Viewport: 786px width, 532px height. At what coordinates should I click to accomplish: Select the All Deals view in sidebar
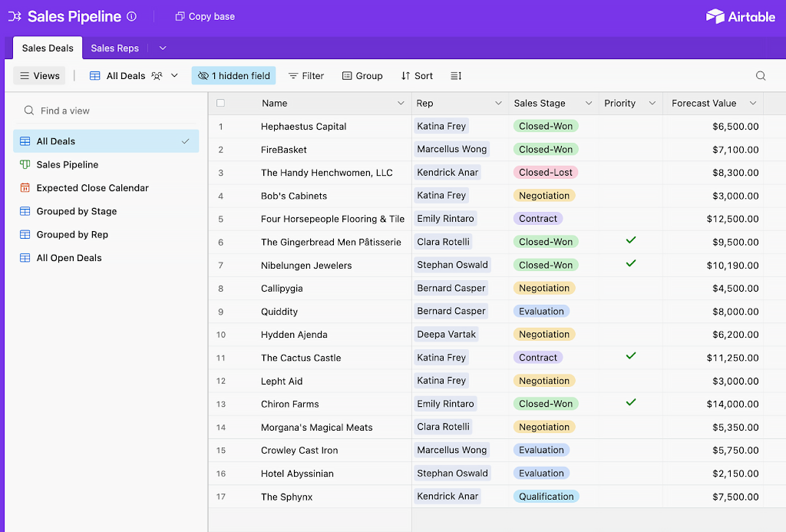(x=106, y=141)
